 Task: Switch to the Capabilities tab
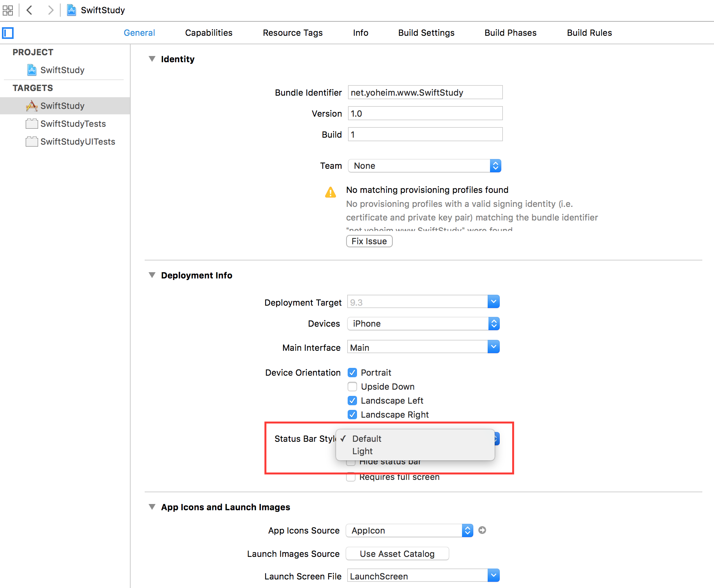click(x=209, y=33)
